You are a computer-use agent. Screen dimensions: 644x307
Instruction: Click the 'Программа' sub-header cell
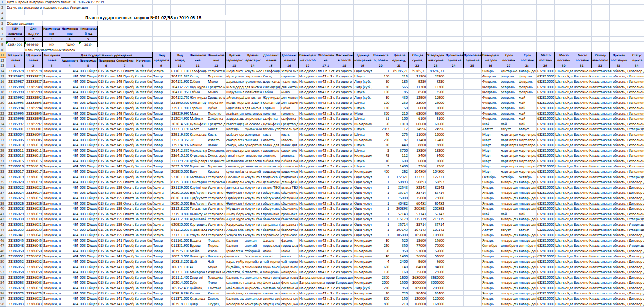point(88,61)
